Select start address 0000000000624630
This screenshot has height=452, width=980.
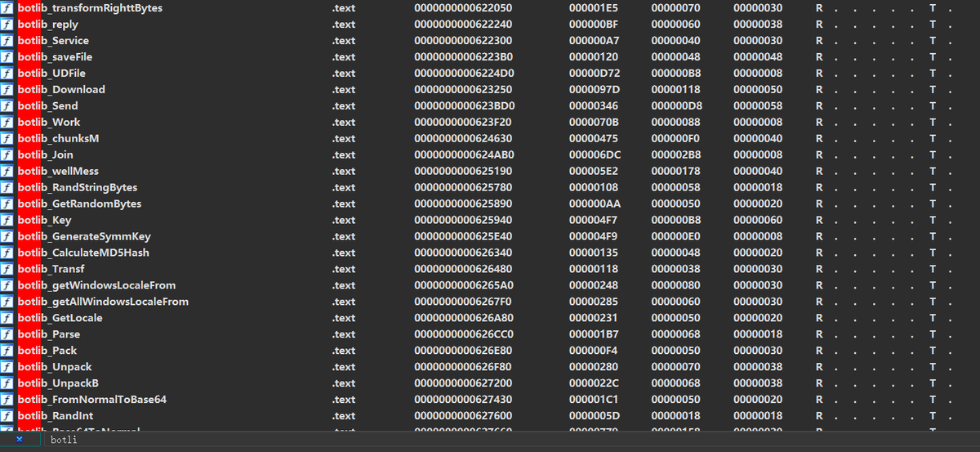click(x=463, y=138)
